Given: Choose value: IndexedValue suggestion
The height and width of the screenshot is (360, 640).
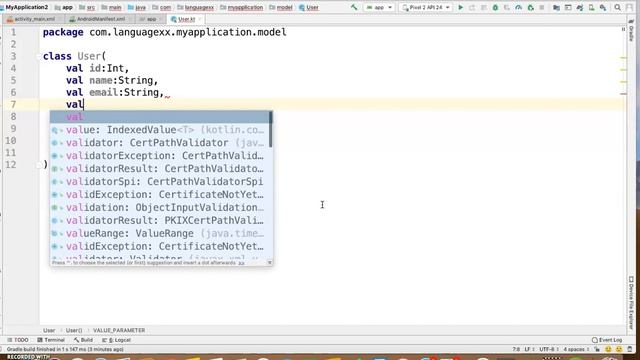Looking at the screenshot, I should click(160, 130).
